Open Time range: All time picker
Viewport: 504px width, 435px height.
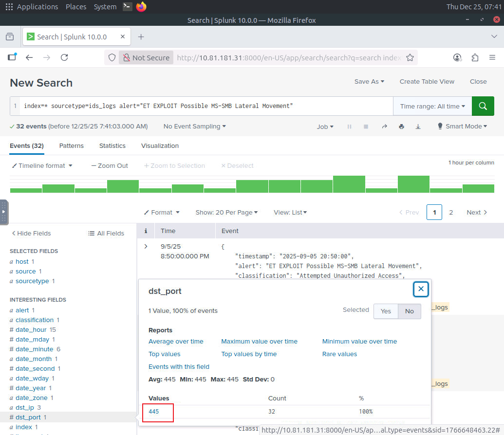(432, 107)
